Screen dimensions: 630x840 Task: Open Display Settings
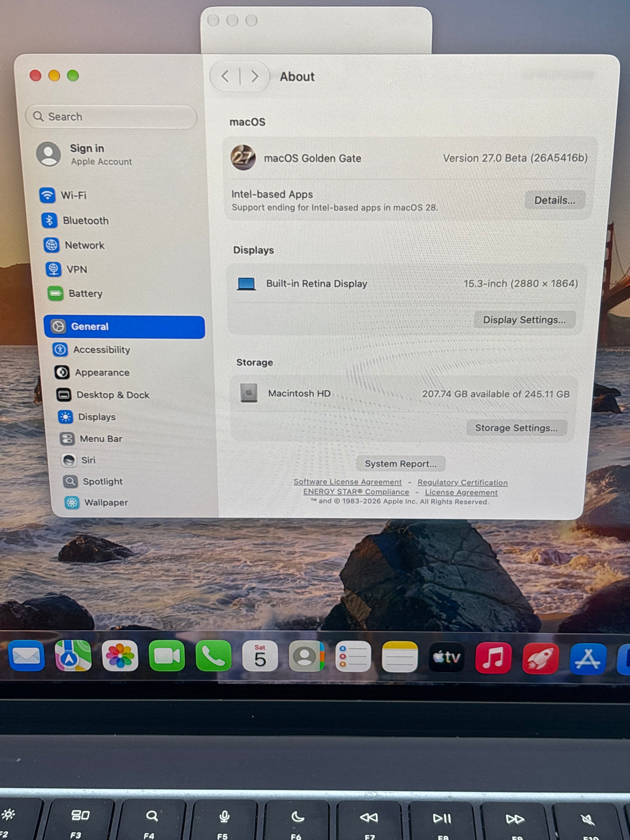click(524, 320)
